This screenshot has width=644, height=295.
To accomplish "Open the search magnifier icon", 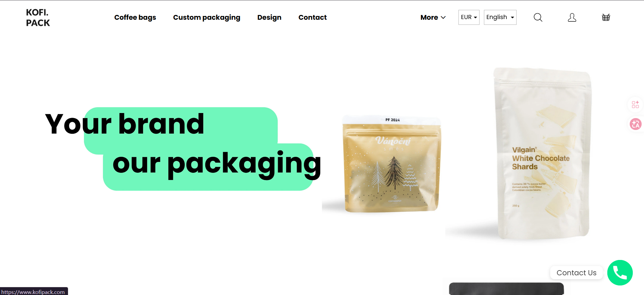I will pyautogui.click(x=538, y=17).
